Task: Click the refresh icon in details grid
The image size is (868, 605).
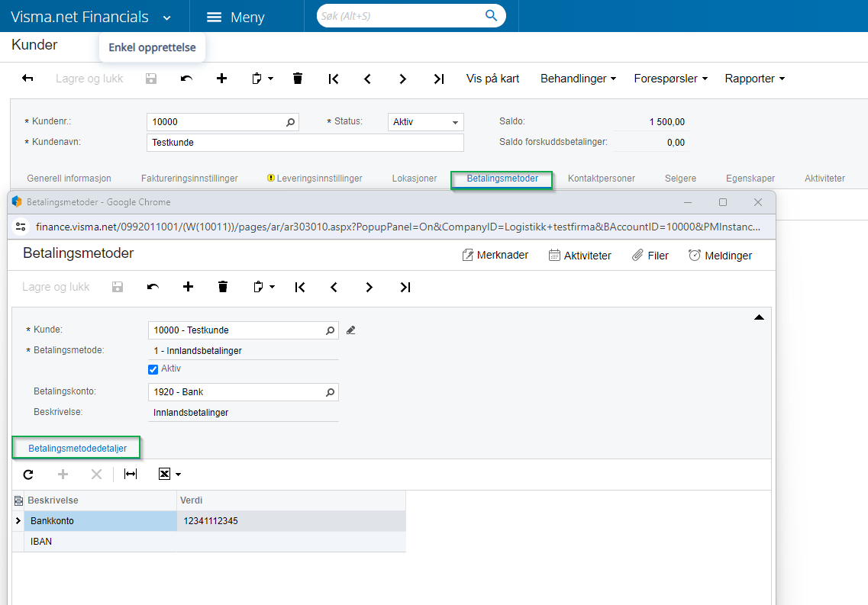Action: pyautogui.click(x=28, y=475)
